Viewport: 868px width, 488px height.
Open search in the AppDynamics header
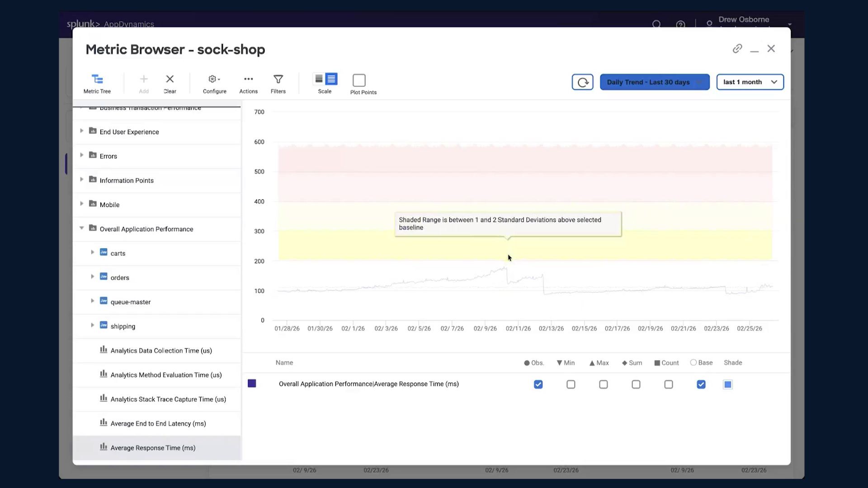click(656, 24)
